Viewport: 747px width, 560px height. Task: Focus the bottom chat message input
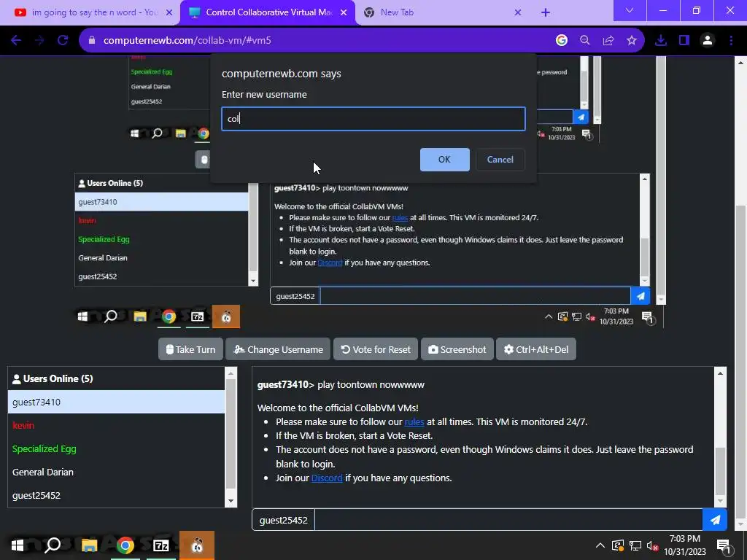point(508,520)
